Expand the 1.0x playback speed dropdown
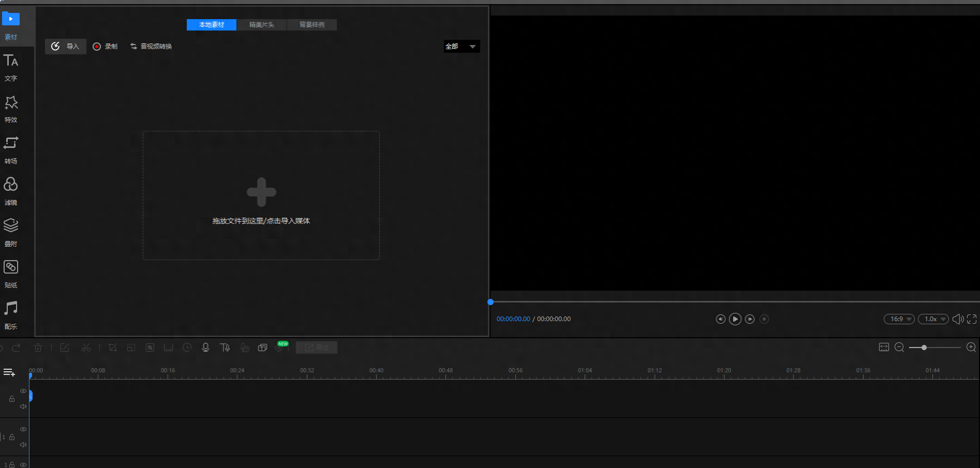The height and width of the screenshot is (468, 980). click(x=933, y=319)
